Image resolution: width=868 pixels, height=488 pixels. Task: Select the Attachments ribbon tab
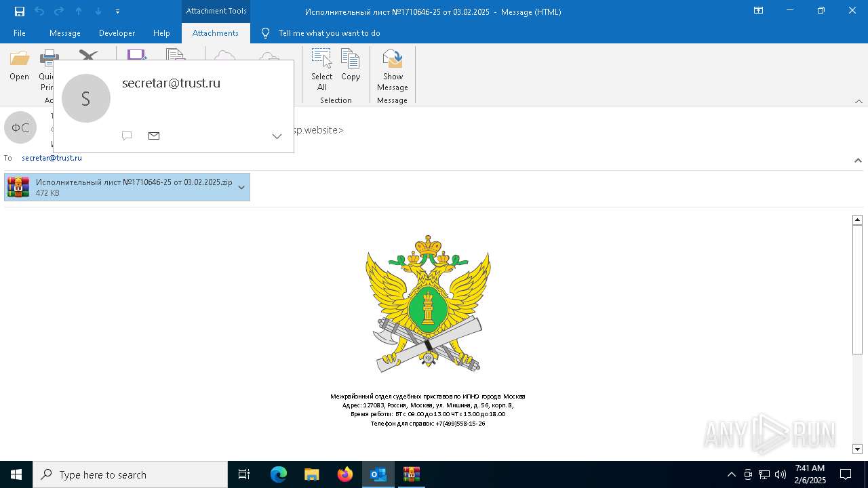tap(216, 33)
